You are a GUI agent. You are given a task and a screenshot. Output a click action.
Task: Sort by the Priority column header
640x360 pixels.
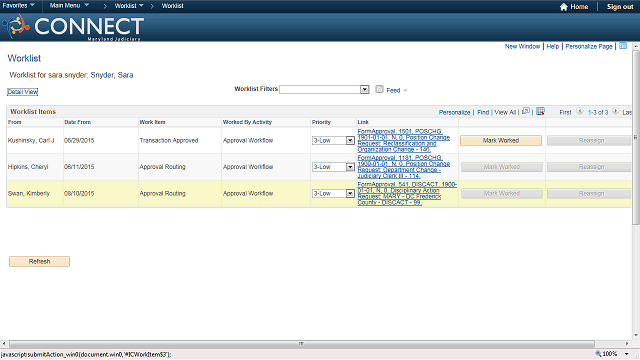coord(321,122)
